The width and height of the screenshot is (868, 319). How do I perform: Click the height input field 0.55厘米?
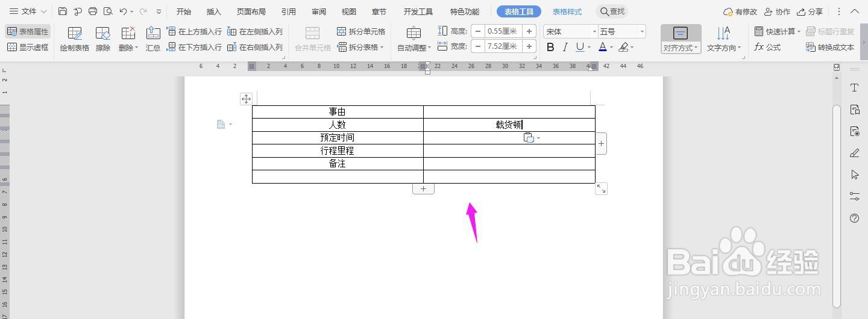point(503,31)
